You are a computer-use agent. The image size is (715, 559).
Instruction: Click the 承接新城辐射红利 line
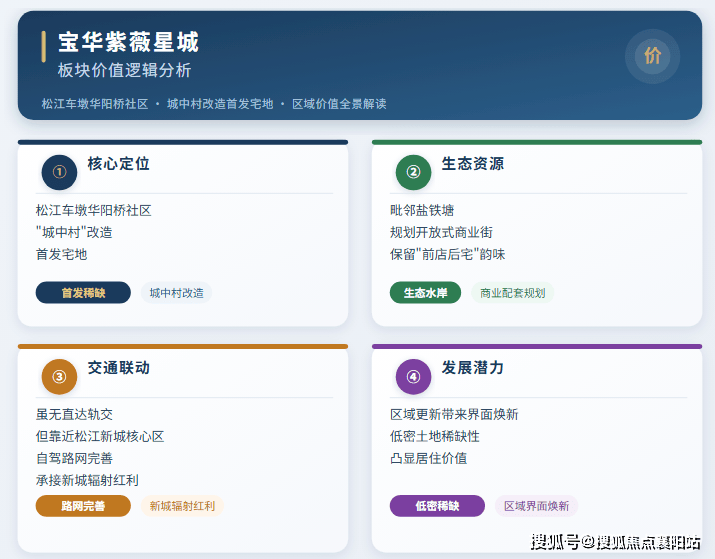click(x=87, y=480)
